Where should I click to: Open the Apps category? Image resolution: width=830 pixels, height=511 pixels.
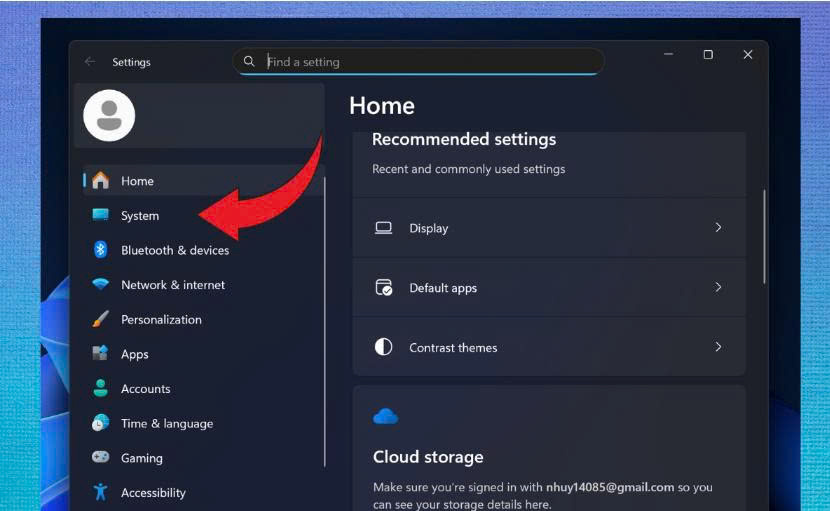pos(203,354)
